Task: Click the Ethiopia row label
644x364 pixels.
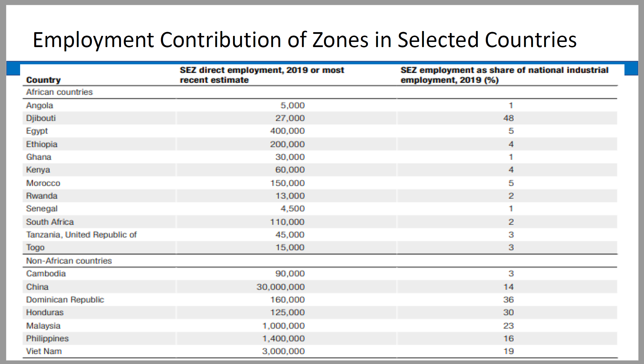Action: click(42, 144)
